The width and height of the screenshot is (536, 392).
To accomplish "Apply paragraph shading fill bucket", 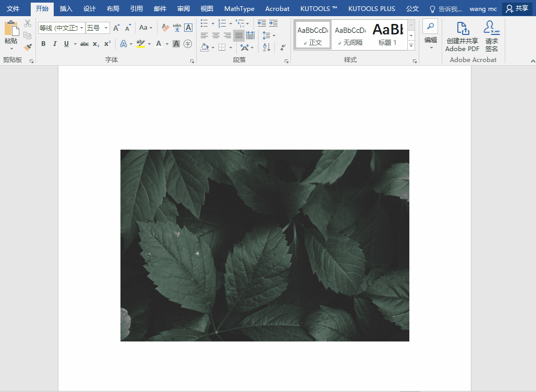I will click(205, 47).
